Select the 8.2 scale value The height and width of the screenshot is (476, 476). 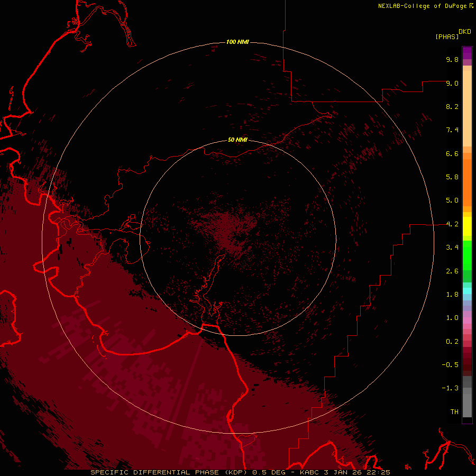(x=452, y=106)
